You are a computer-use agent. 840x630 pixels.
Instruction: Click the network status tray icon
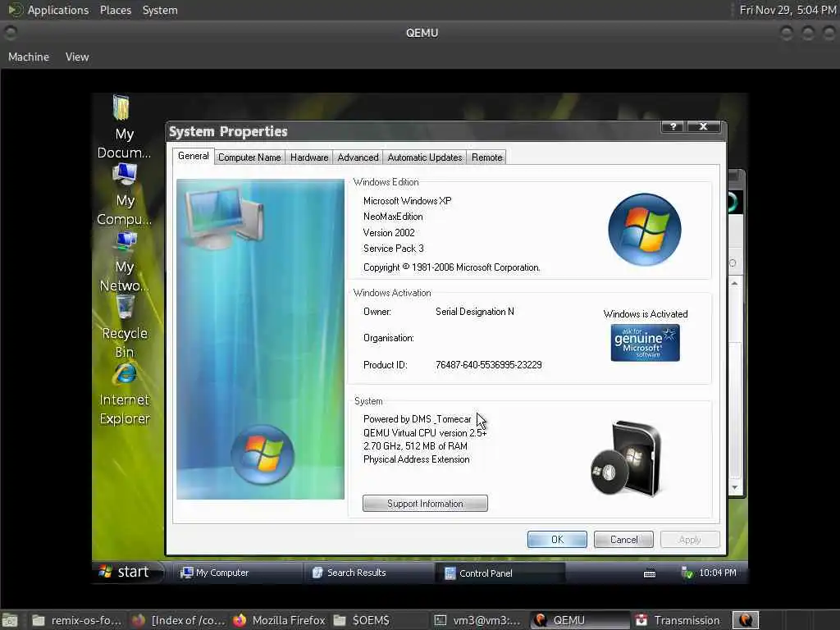[x=687, y=573]
